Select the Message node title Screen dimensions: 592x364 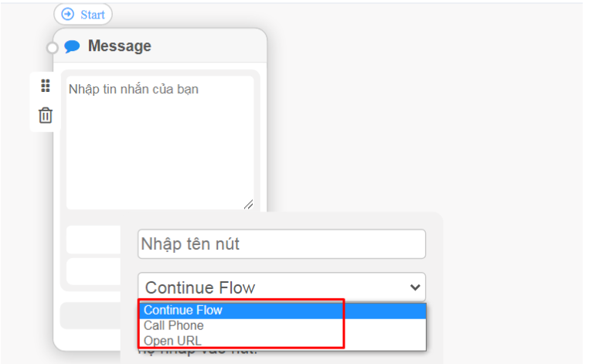tap(119, 46)
